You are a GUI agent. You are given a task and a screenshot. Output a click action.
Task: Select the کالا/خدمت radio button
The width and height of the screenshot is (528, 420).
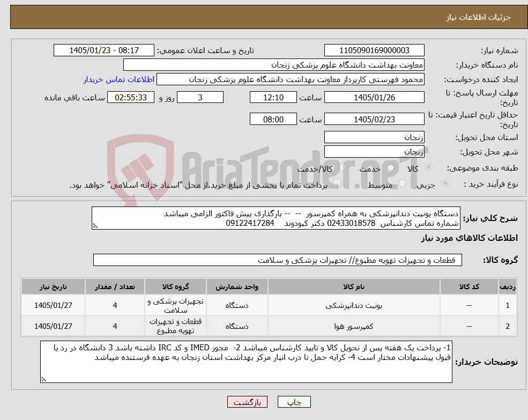click(343, 167)
